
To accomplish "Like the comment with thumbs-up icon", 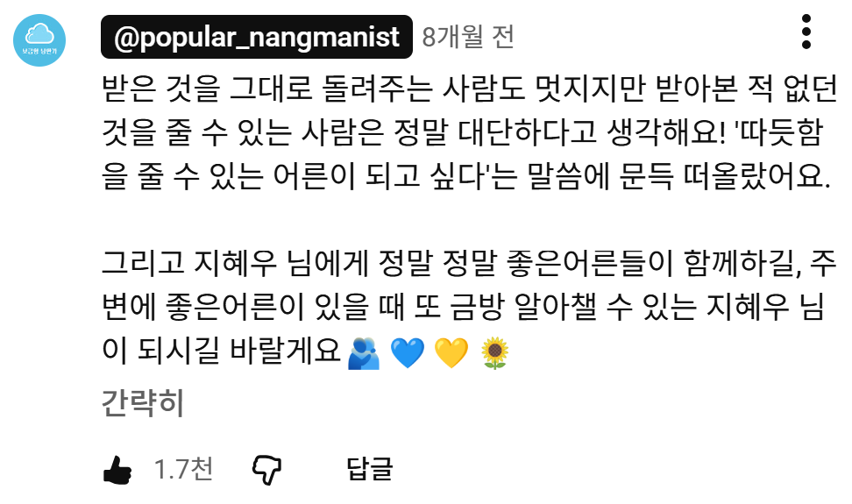I will pos(117,469).
